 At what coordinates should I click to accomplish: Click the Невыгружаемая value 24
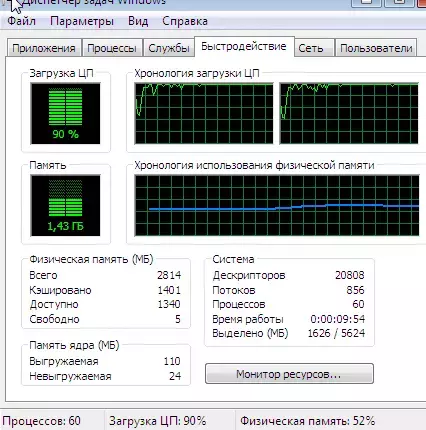coord(175,376)
